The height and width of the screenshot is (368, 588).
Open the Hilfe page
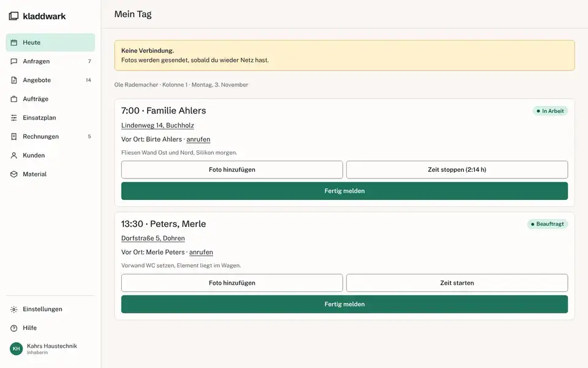point(50,328)
